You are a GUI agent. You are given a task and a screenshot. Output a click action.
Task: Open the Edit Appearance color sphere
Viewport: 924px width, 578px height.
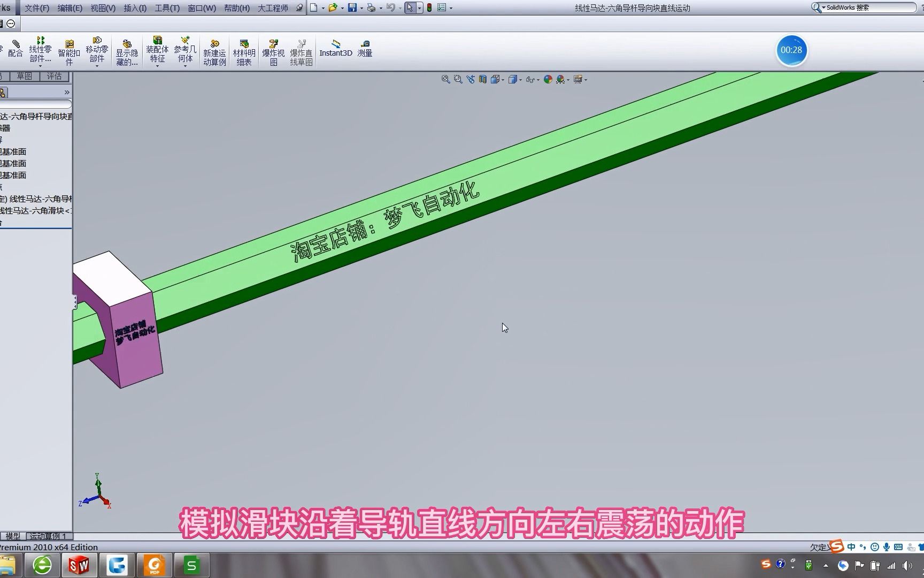tap(547, 79)
